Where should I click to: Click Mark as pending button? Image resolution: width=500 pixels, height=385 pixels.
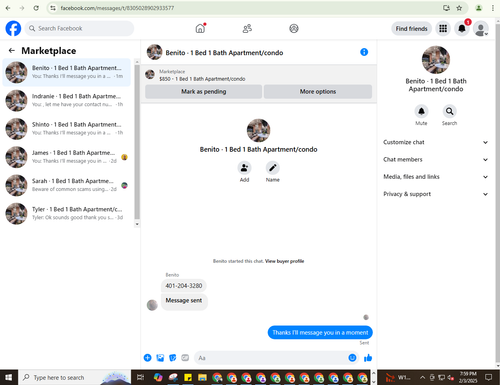pyautogui.click(x=203, y=92)
